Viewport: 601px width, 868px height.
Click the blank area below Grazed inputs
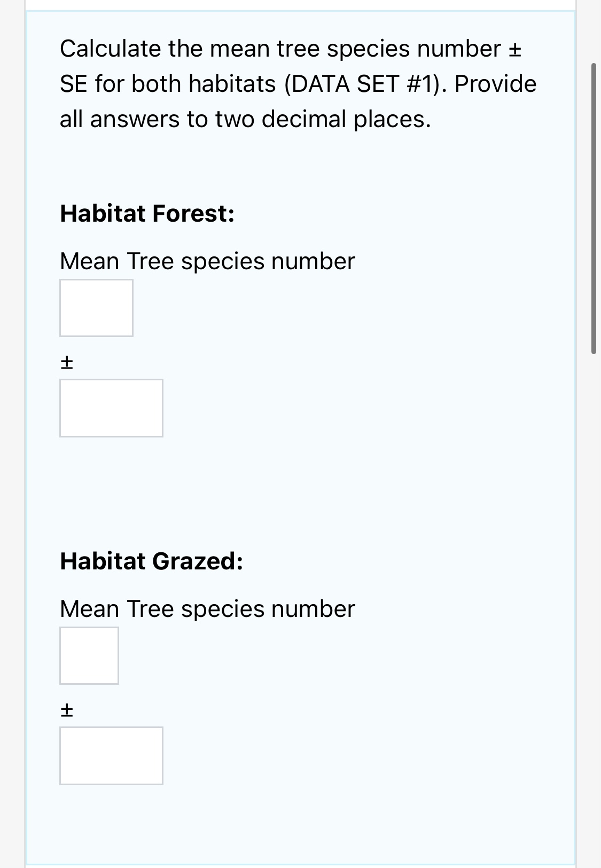pos(299,823)
